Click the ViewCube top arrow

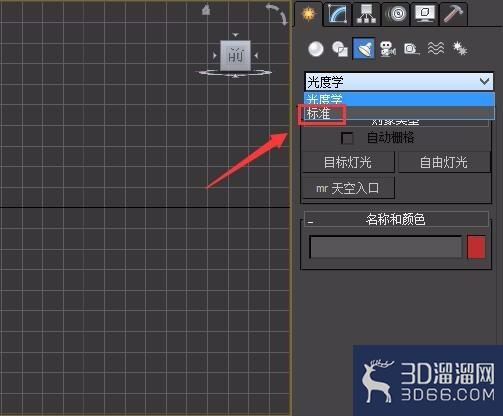tap(235, 35)
